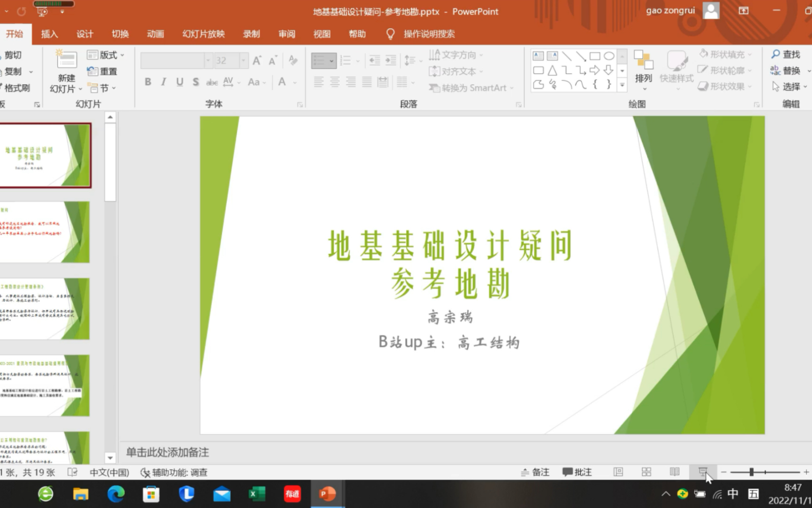This screenshot has height=508, width=812.
Task: Open the font name combo box
Action: coord(177,61)
